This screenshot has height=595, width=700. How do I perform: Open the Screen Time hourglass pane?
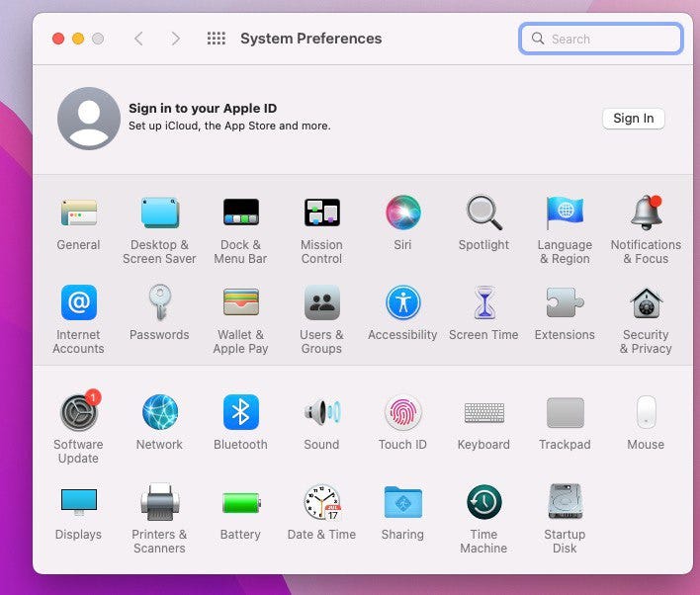pos(483,302)
